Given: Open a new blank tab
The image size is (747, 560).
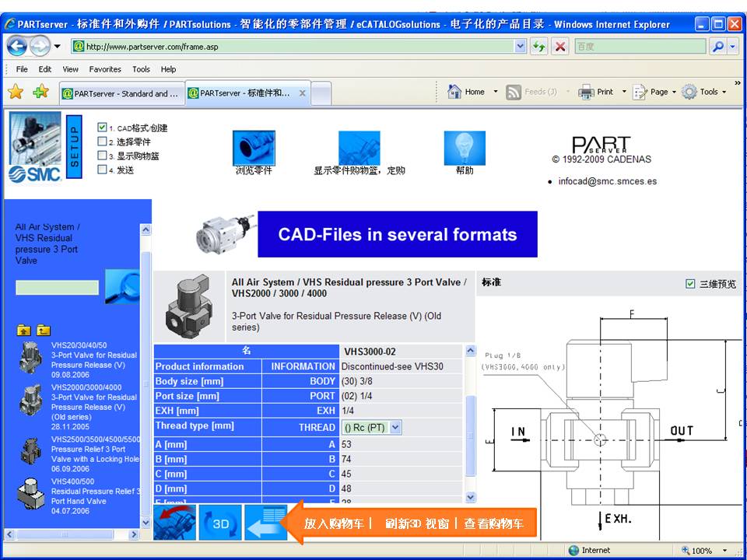Looking at the screenshot, I should click(x=321, y=94).
